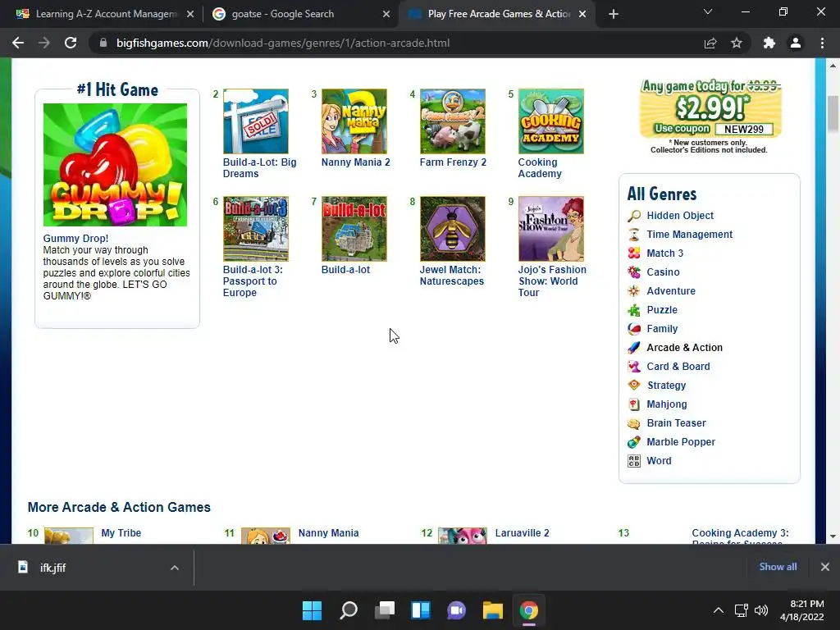
Task: Click the Hidden Object magnifier icon
Action: pos(634,216)
